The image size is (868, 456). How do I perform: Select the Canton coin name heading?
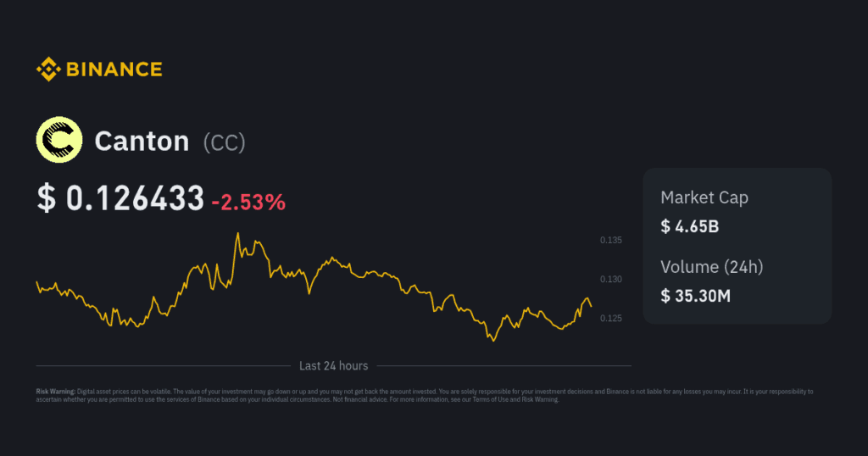pyautogui.click(x=142, y=141)
